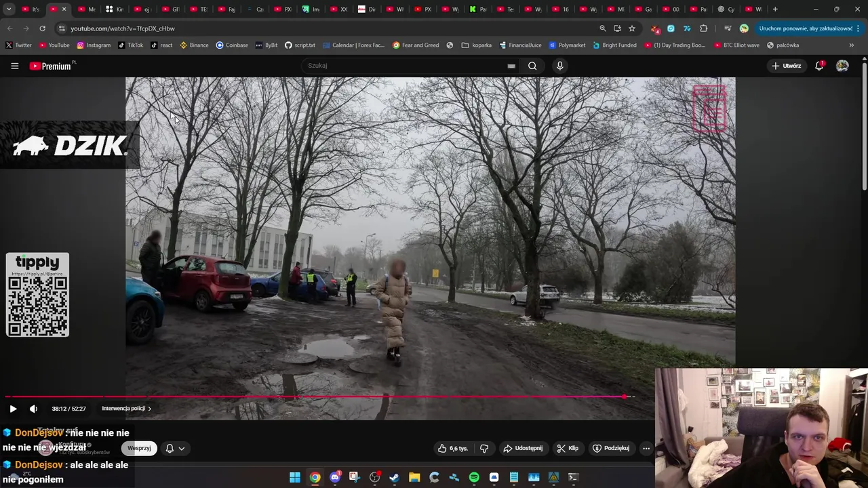The width and height of the screenshot is (868, 488).
Task: Open Chrome media controls icon
Action: pos(728,28)
